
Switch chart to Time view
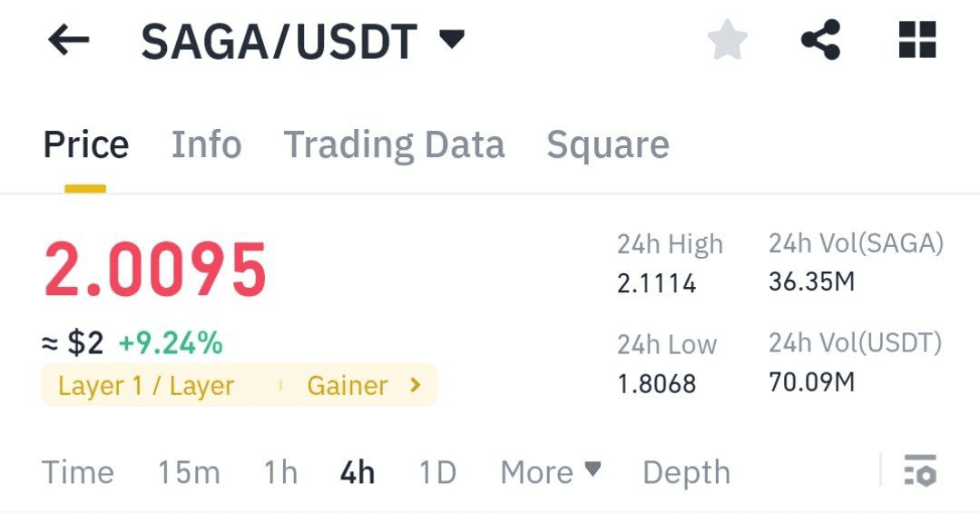[78, 472]
